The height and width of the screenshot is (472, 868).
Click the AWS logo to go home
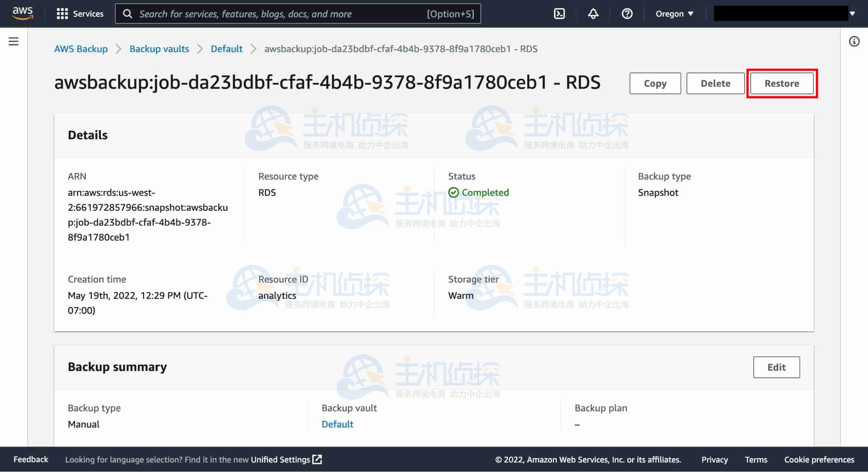[22, 13]
